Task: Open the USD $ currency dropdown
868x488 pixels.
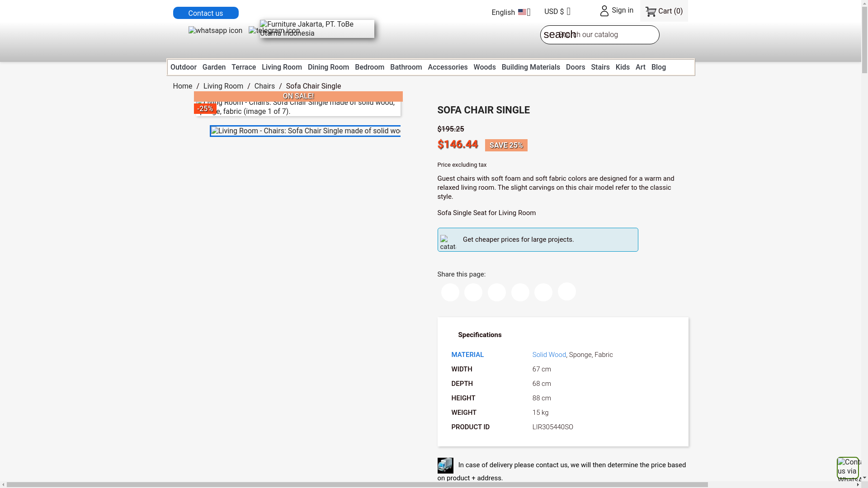Action: coord(557,12)
